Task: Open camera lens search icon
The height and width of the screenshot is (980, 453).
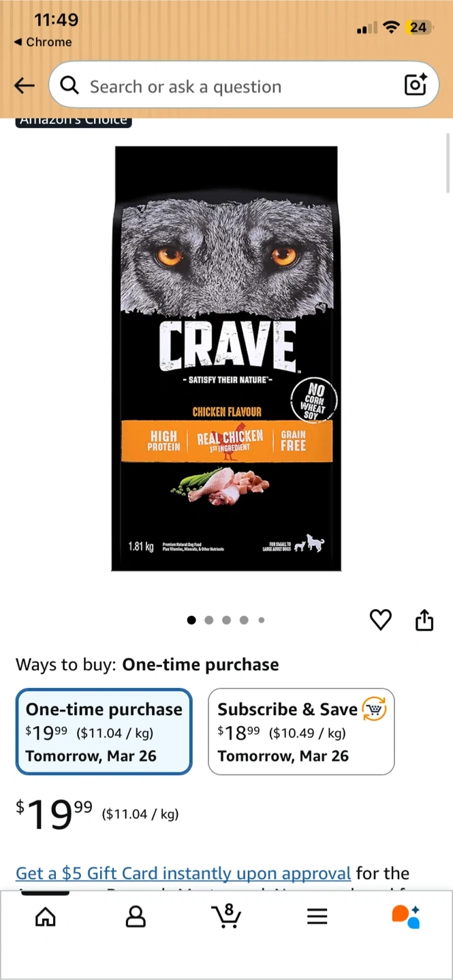Action: point(416,84)
